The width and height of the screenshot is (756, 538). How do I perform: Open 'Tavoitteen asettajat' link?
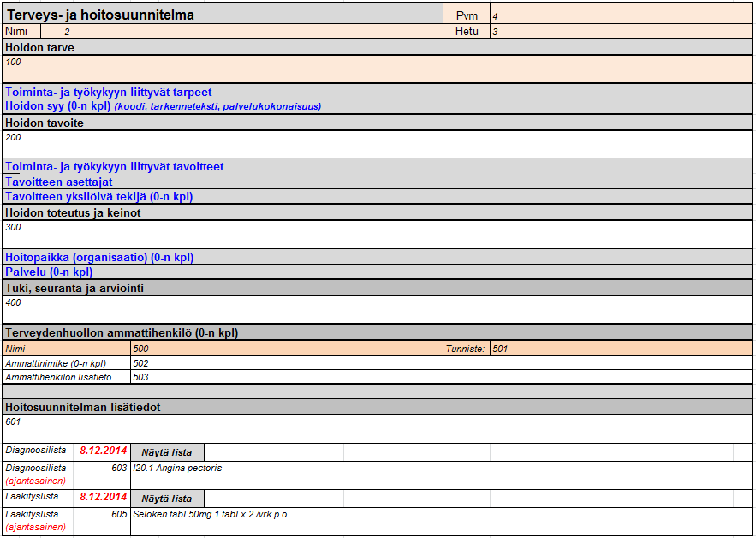point(59,182)
